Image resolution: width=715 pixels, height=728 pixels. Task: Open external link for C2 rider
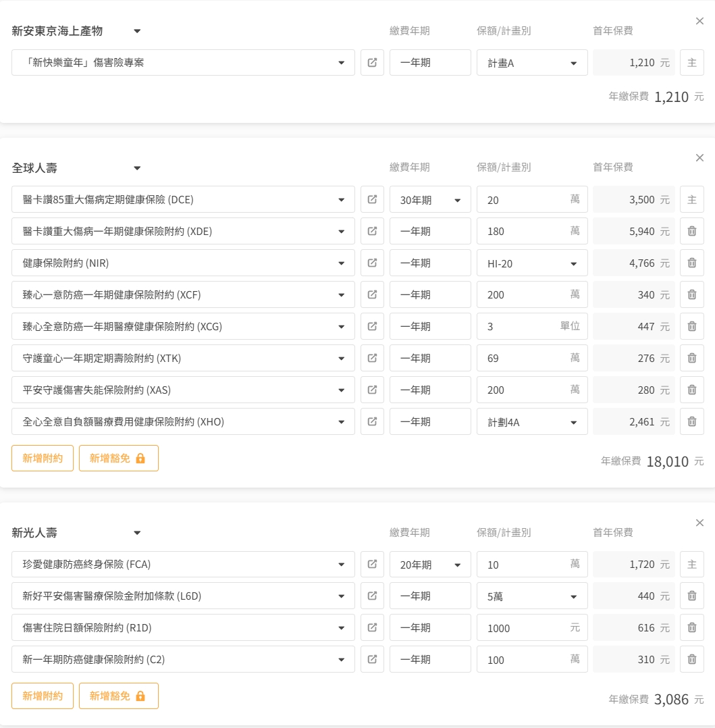[x=373, y=659]
